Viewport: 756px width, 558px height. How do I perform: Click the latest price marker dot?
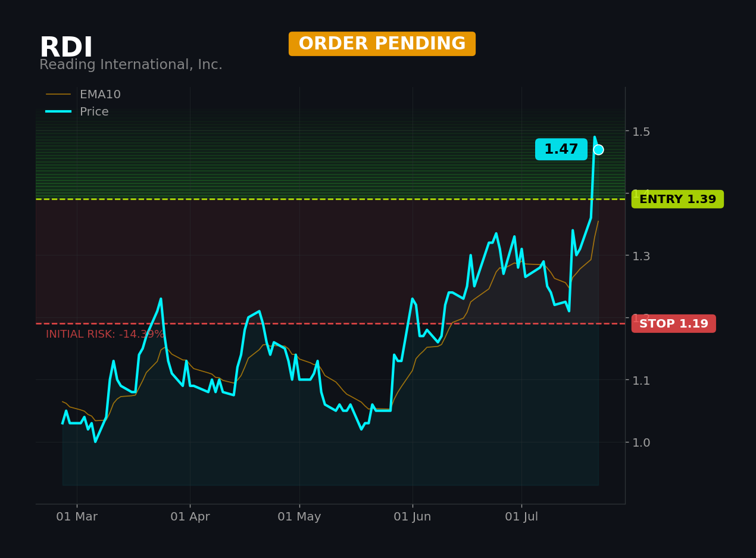pos(598,149)
